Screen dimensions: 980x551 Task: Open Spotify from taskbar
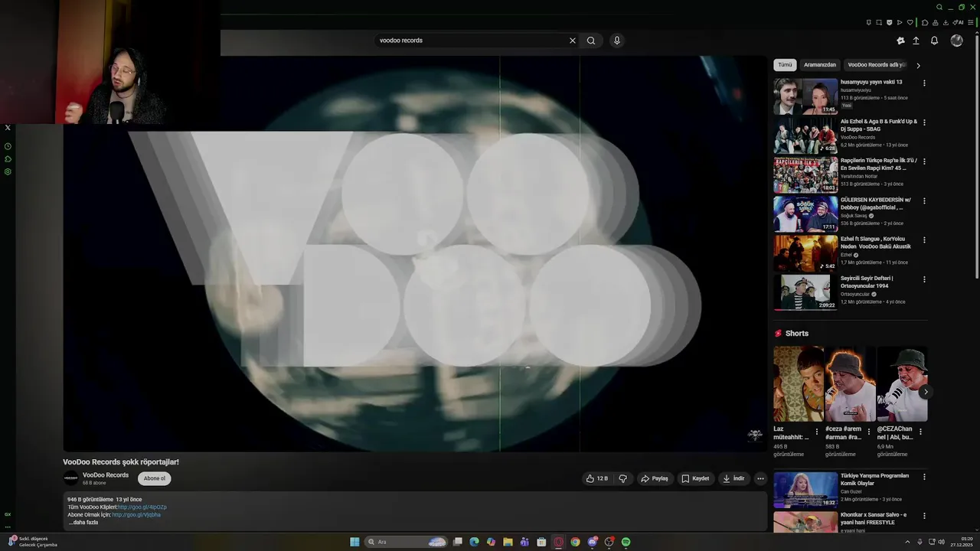pos(626,542)
